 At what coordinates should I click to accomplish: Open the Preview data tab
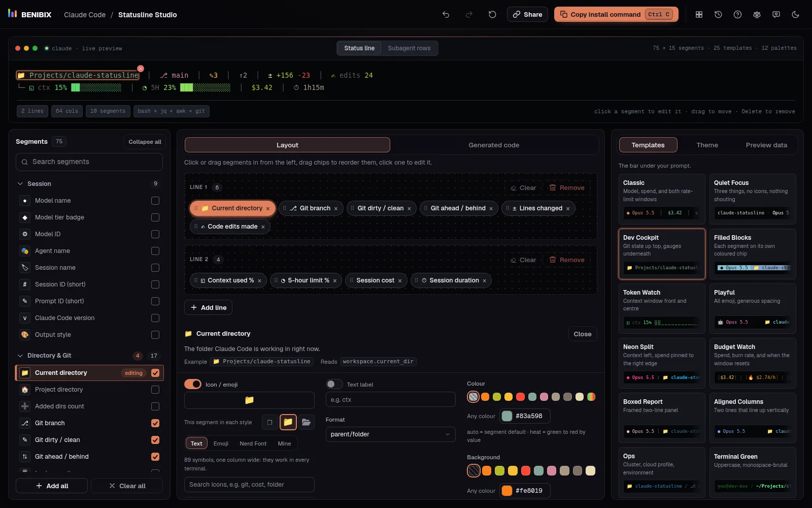point(766,145)
